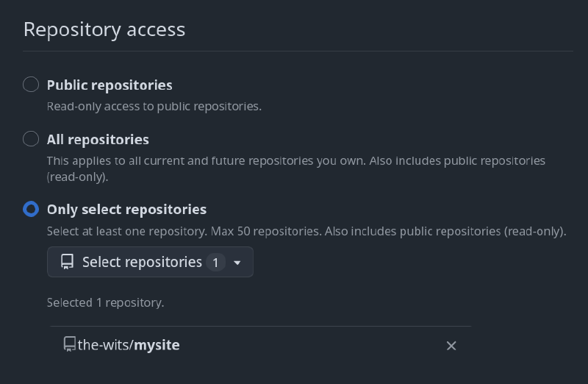Remove the-wits/mysite using the X icon
Image resolution: width=588 pixels, height=384 pixels.
[451, 346]
